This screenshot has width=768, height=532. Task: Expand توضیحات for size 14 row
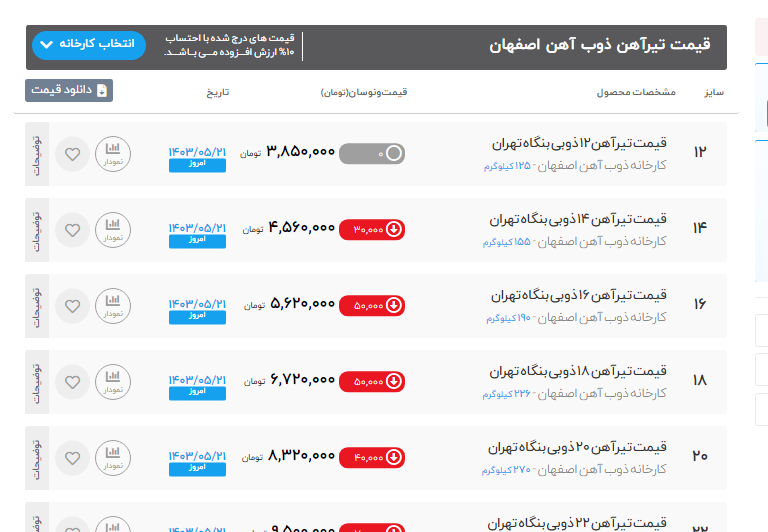[x=38, y=230]
